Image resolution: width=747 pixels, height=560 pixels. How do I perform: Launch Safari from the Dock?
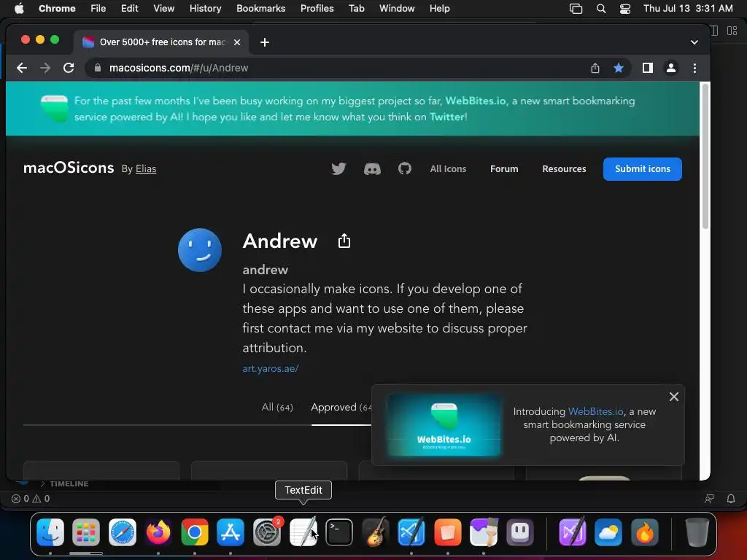tap(123, 532)
